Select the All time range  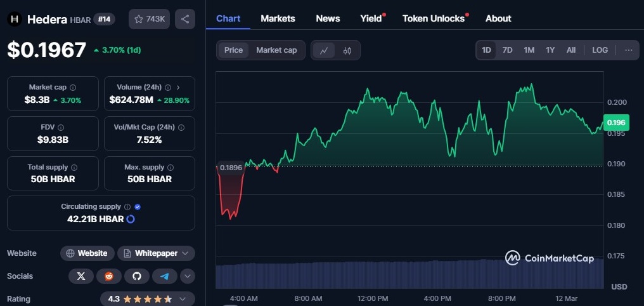pyautogui.click(x=571, y=50)
